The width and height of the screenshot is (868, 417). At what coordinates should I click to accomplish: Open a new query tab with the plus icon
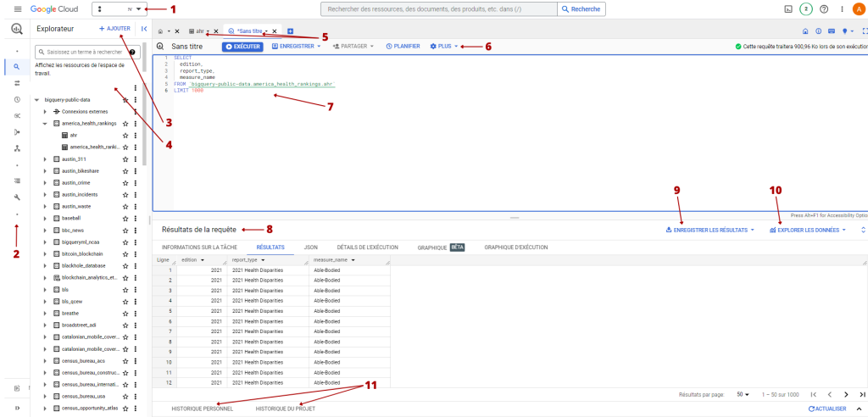click(x=290, y=31)
